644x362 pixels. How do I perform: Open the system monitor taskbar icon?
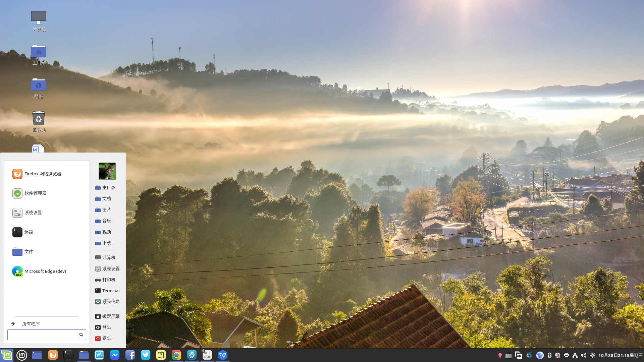pyautogui.click(x=99, y=355)
